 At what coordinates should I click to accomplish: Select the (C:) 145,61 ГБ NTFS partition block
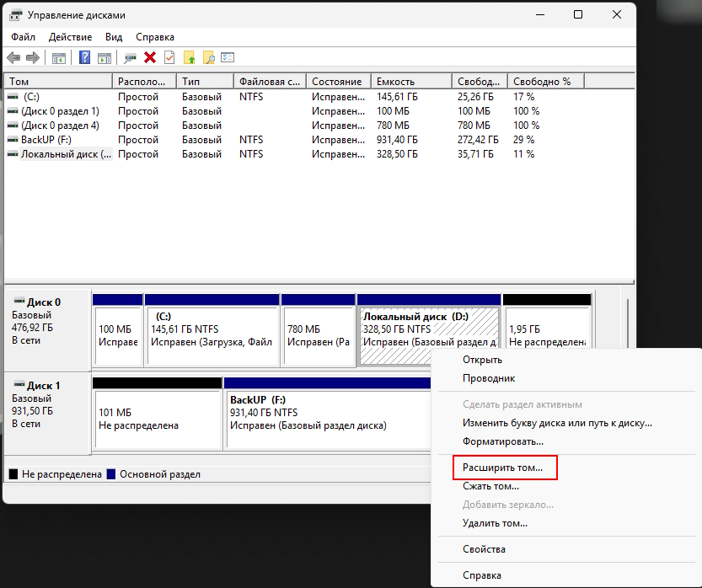pos(212,330)
